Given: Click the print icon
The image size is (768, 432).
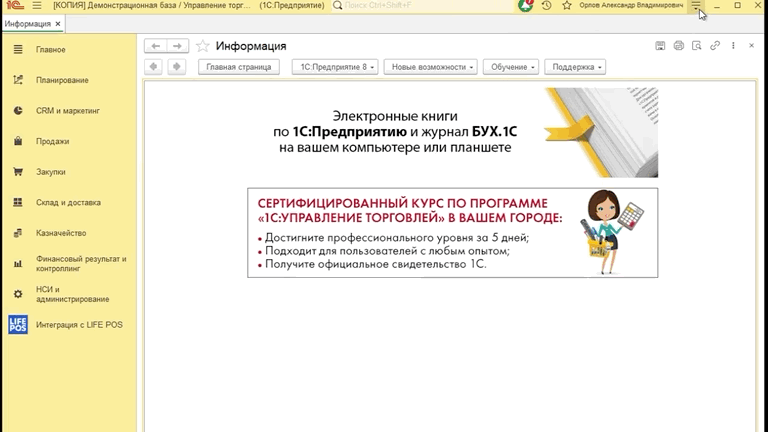Looking at the screenshot, I should [678, 46].
